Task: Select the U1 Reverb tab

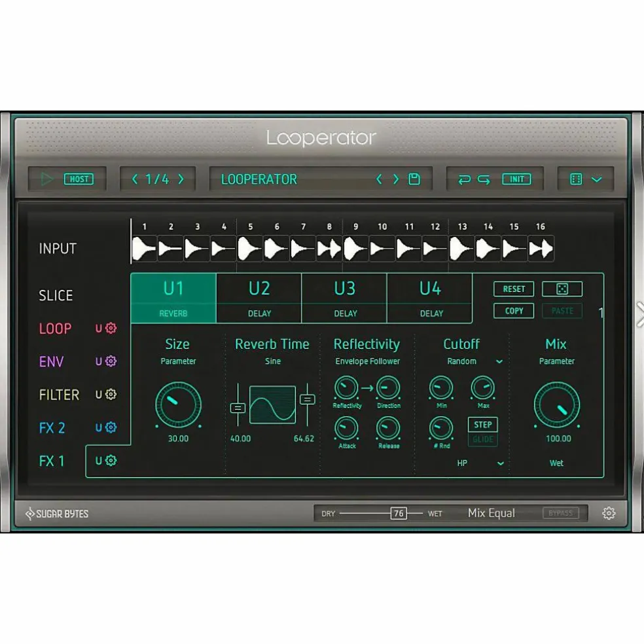Action: click(173, 298)
